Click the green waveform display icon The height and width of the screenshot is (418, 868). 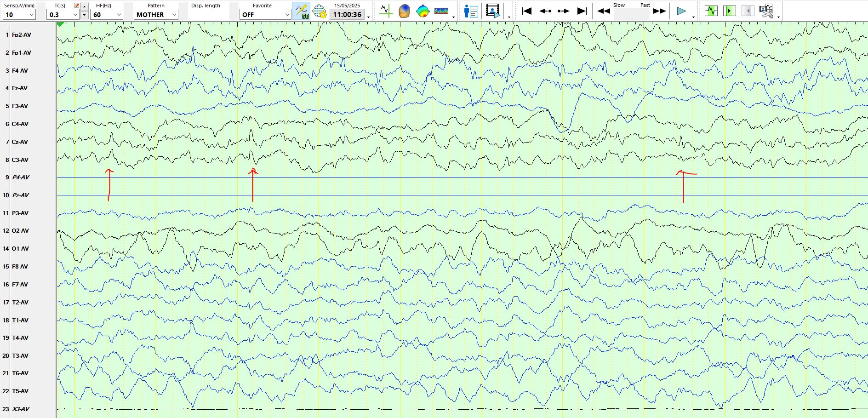711,11
